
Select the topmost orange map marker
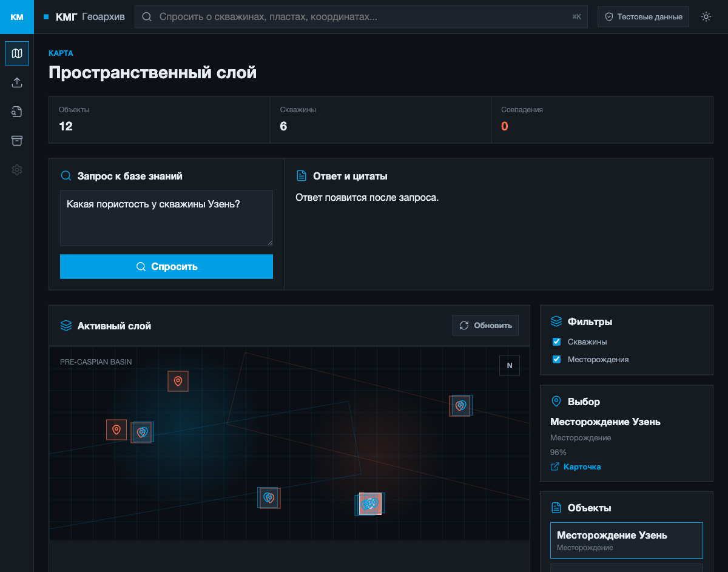[x=178, y=381]
